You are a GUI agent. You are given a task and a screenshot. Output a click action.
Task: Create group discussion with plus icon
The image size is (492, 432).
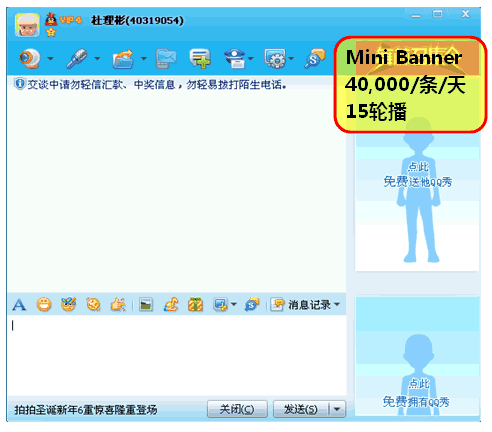[x=200, y=59]
